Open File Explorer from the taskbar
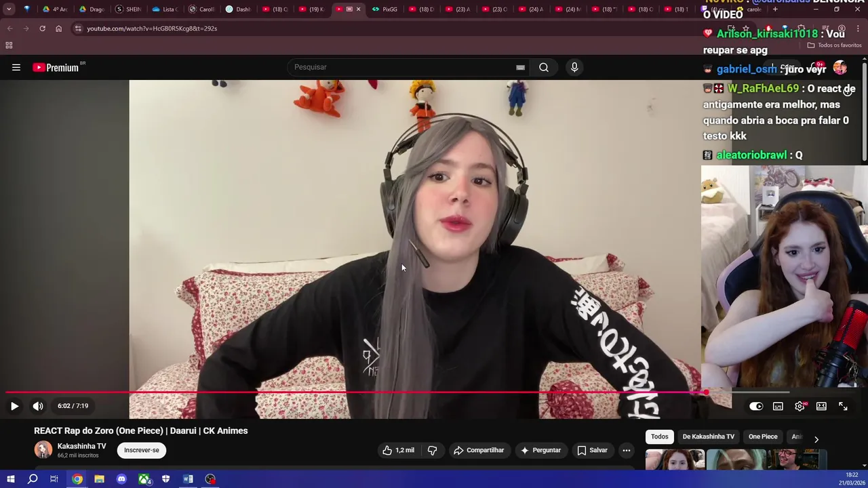This screenshot has width=868, height=488. pyautogui.click(x=99, y=479)
